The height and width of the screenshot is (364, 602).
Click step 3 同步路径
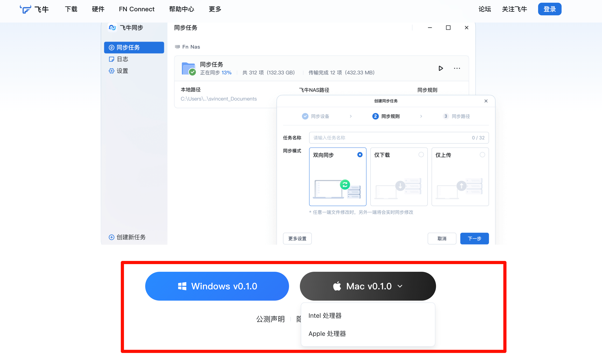tap(456, 116)
